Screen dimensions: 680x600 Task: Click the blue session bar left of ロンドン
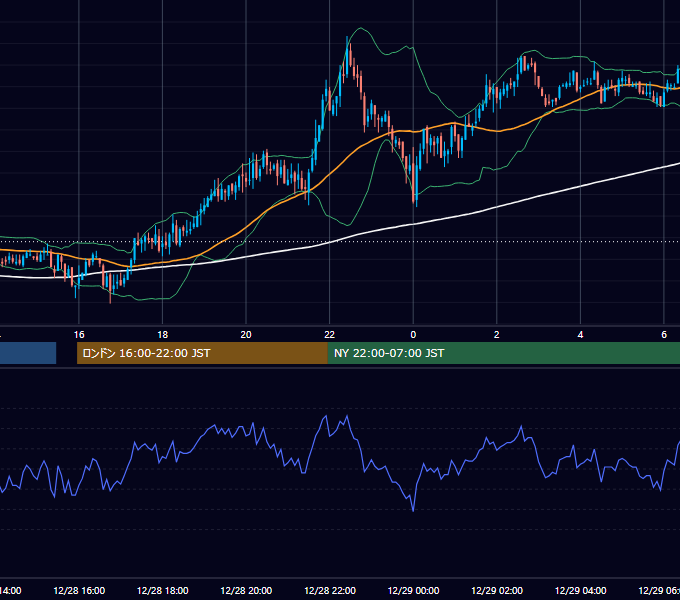[x=28, y=353]
